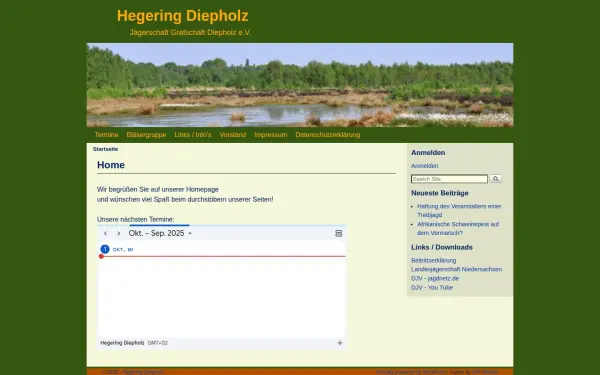Open the Impressum menu item

point(271,135)
